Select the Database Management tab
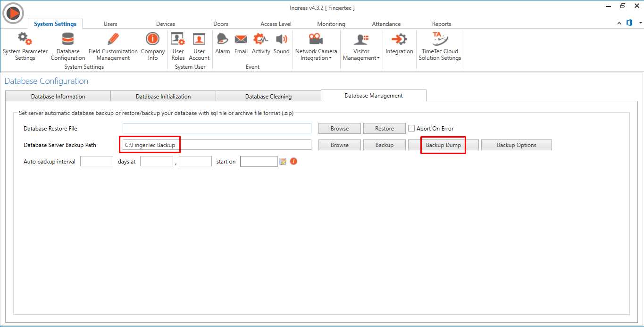The image size is (644, 327). (x=374, y=96)
